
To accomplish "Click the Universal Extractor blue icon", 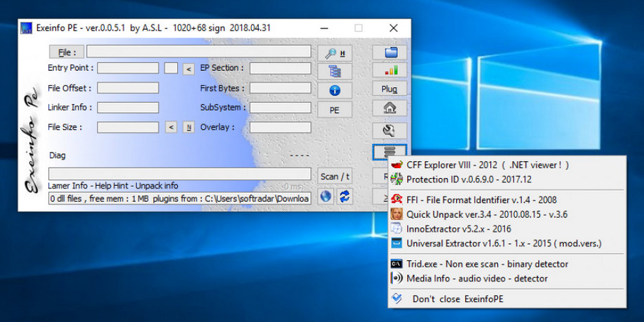I will click(396, 243).
